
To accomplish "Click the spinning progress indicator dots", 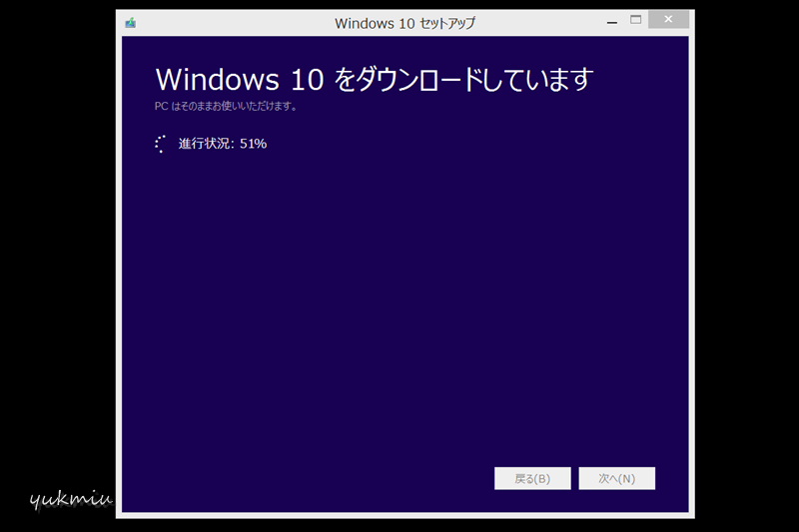I will [x=161, y=144].
